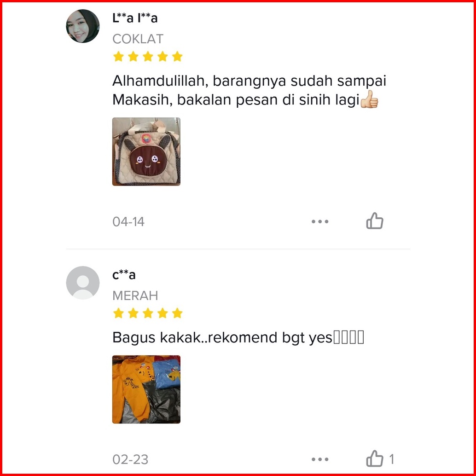Viewport: 476px width, 476px height.
Task: Click the 04-14 review date
Action: (128, 221)
